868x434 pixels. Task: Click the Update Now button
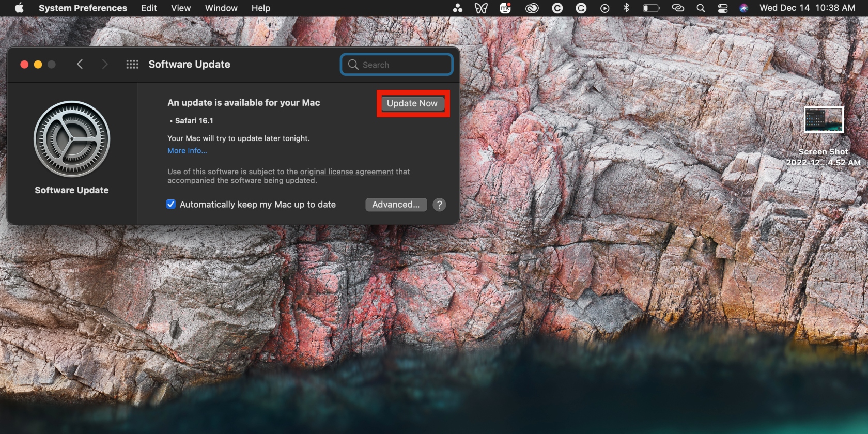(x=412, y=103)
